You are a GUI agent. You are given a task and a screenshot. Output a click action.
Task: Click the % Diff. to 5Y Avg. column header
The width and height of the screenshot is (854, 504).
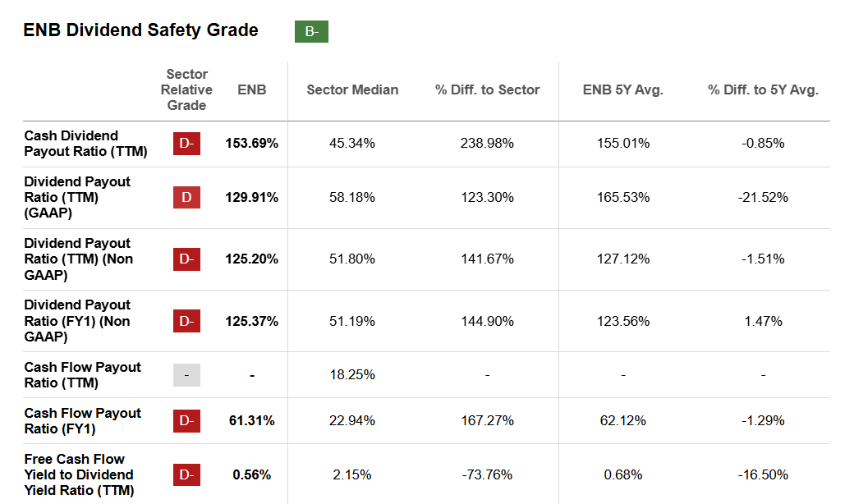[763, 90]
